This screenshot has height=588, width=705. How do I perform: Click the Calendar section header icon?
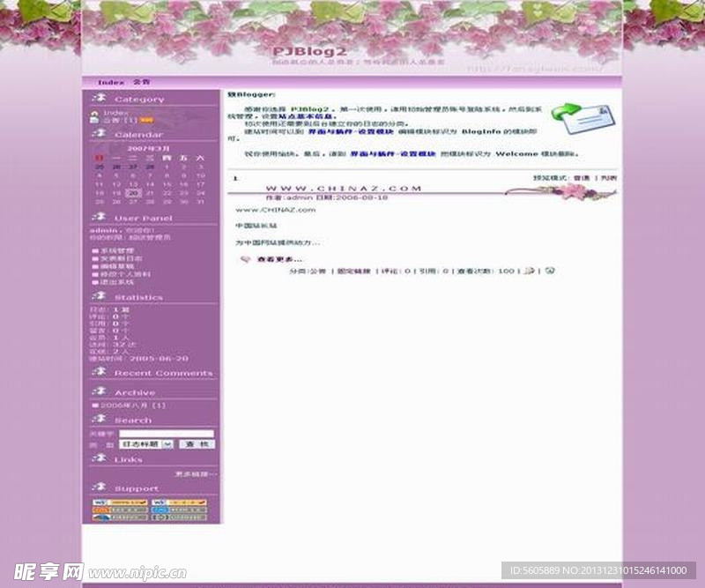click(99, 133)
